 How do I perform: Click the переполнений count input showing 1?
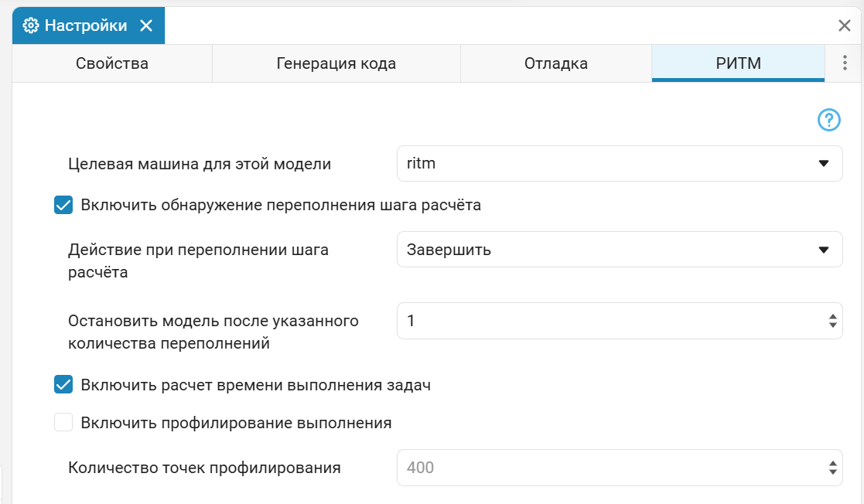pos(541,321)
